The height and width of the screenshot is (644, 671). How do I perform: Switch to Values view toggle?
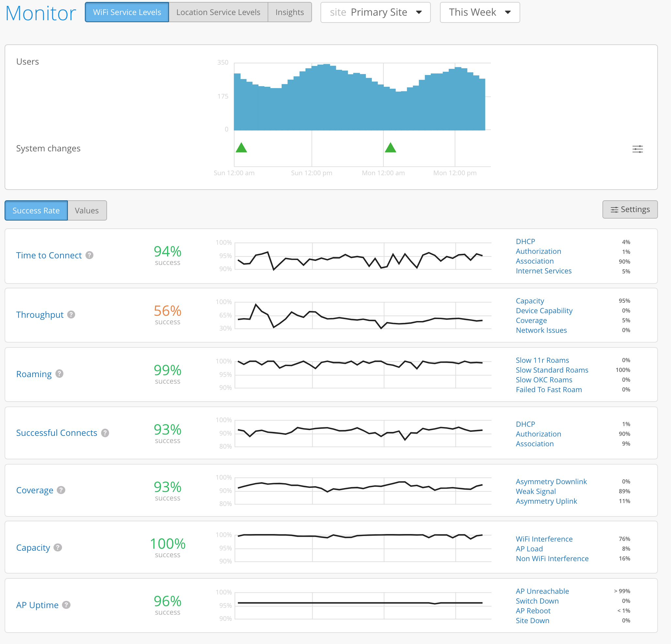[x=86, y=210]
